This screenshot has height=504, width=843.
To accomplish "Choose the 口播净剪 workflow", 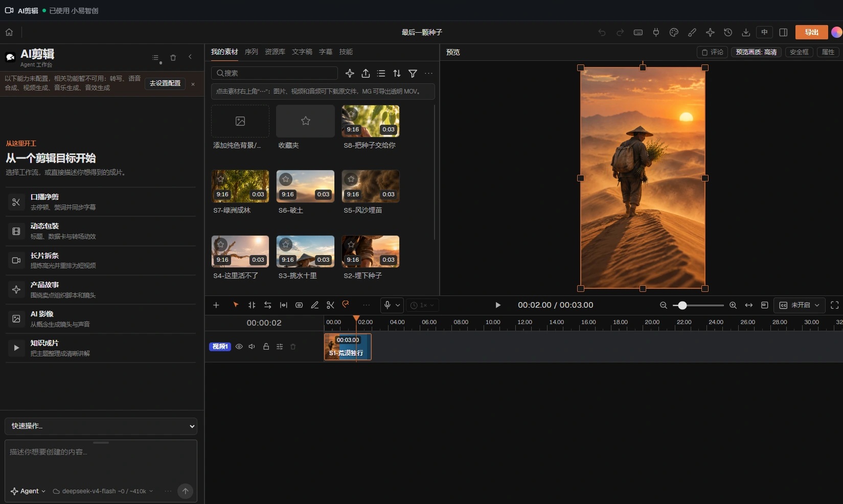I will [101, 202].
